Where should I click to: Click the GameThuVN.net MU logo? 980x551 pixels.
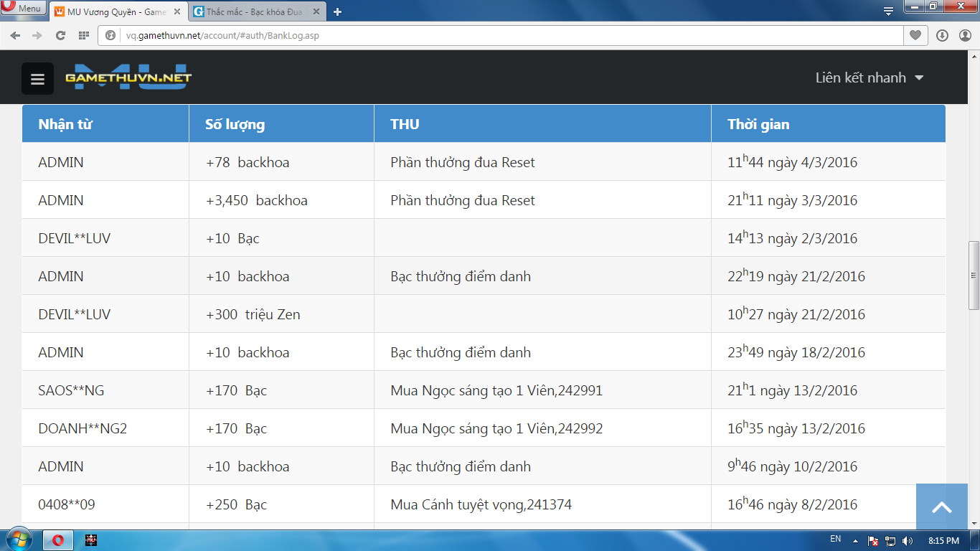(128, 78)
